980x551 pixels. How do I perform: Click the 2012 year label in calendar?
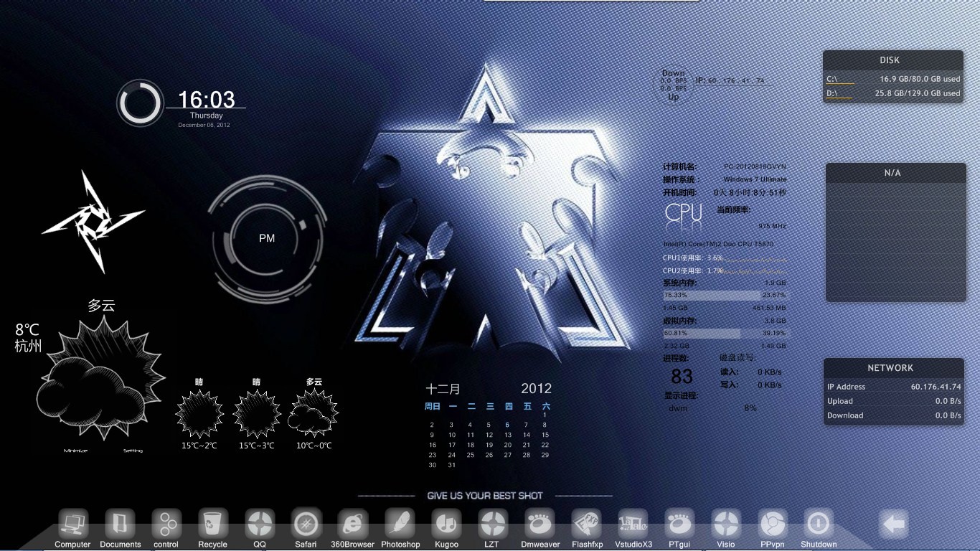pos(537,388)
